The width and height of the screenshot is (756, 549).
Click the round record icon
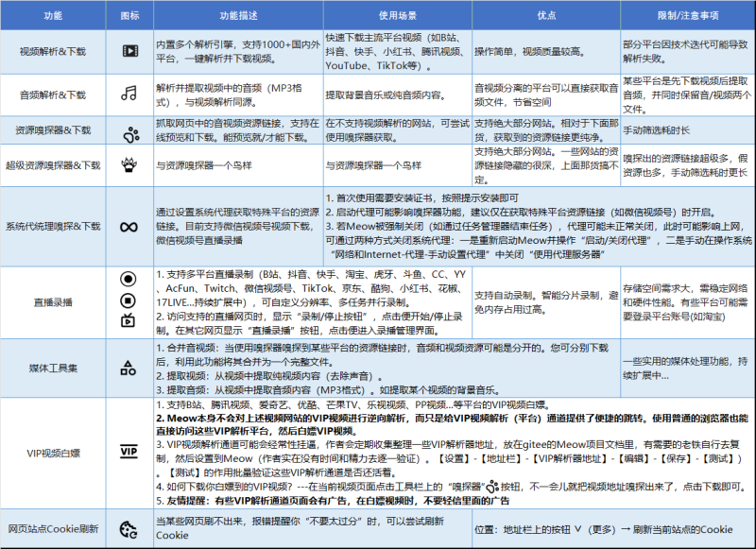(x=128, y=279)
